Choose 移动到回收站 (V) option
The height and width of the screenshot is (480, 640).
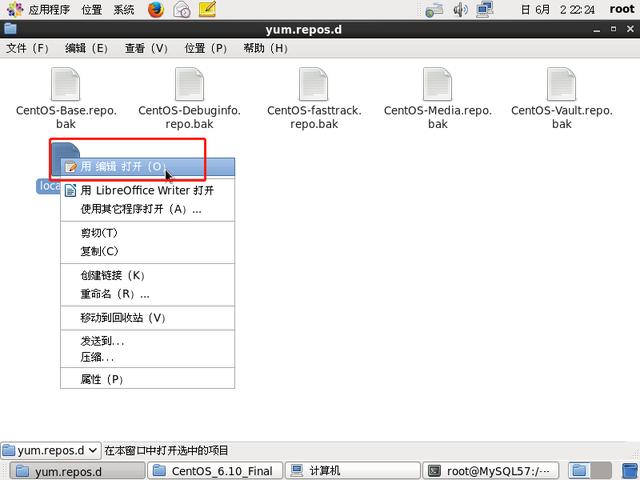(x=148, y=318)
